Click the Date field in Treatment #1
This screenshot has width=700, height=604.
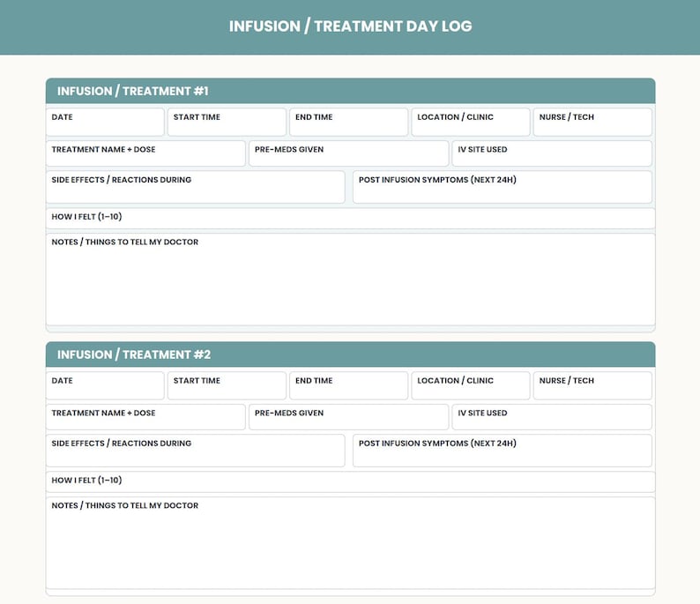pos(105,122)
